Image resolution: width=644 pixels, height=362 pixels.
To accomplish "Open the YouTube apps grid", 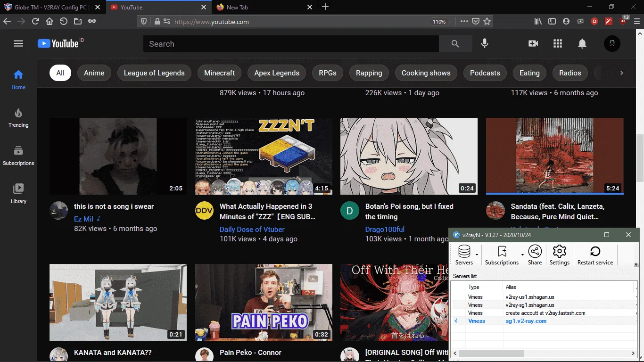I will click(x=558, y=44).
